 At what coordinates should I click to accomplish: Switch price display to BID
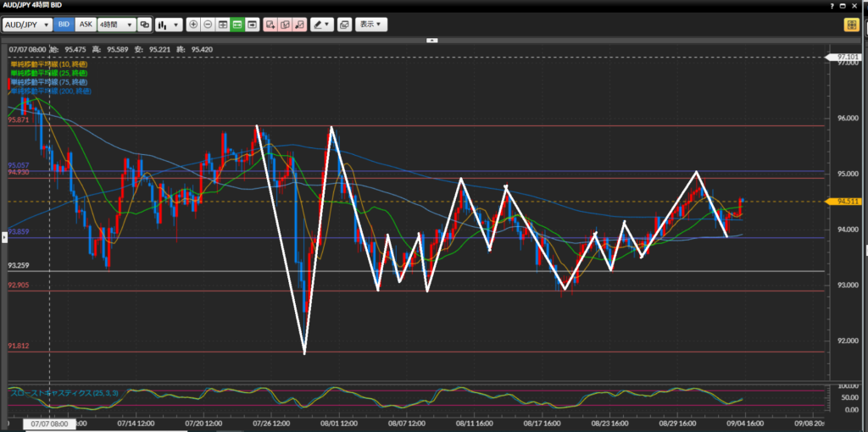(64, 25)
